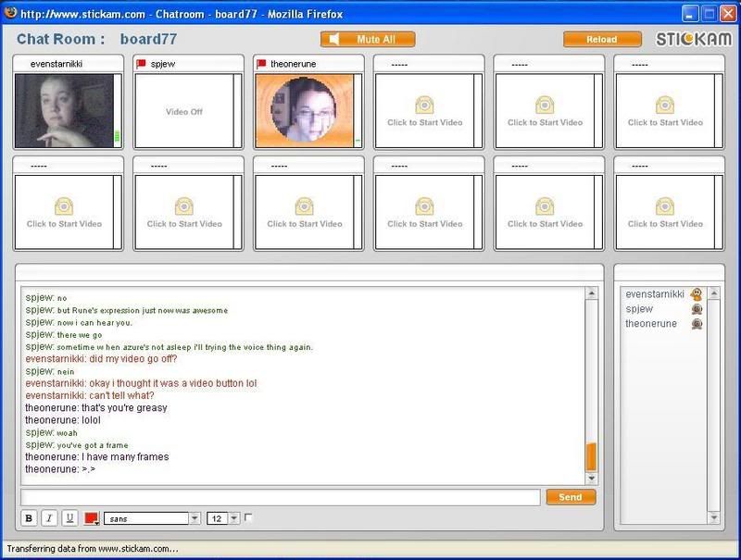This screenshot has height=560, width=741.
Task: Click the message "can't tell what?"
Action: point(121,395)
